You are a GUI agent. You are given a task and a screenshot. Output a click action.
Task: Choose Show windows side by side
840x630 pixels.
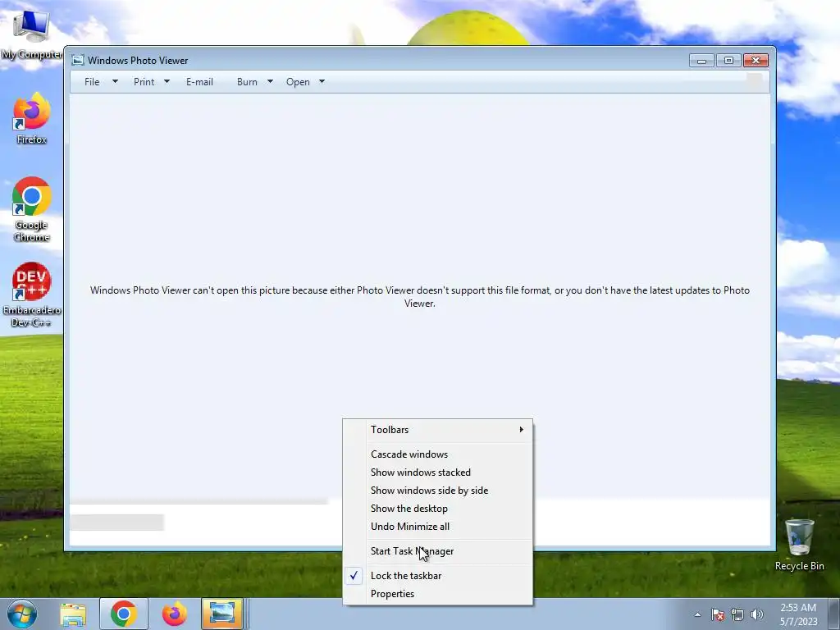tap(438, 491)
